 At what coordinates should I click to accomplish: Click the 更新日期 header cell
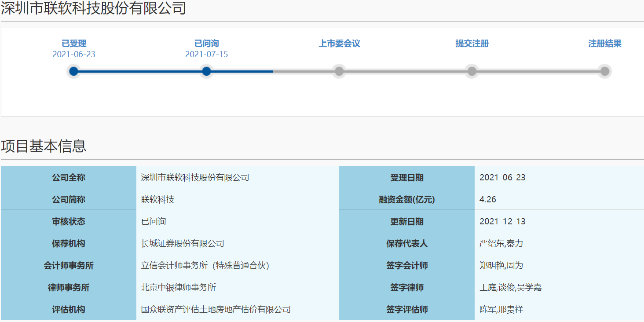tap(407, 221)
